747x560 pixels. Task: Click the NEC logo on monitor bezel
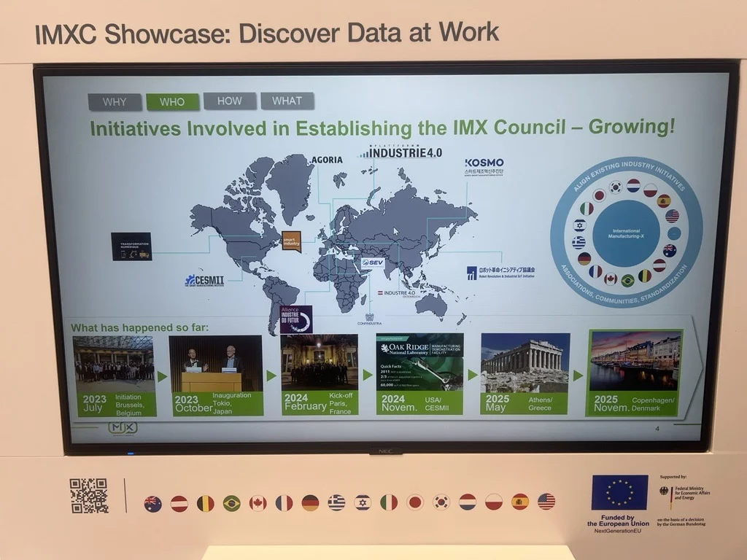coord(384,451)
